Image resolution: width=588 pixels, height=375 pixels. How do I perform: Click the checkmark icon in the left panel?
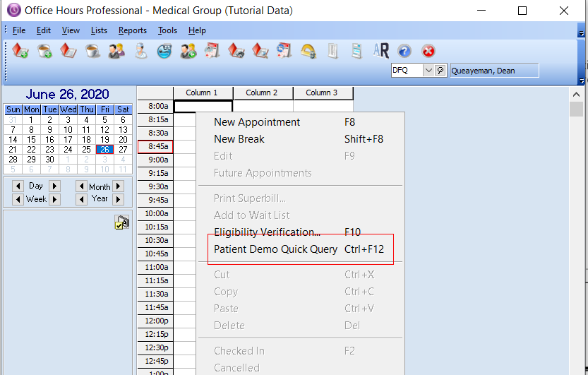click(x=122, y=222)
